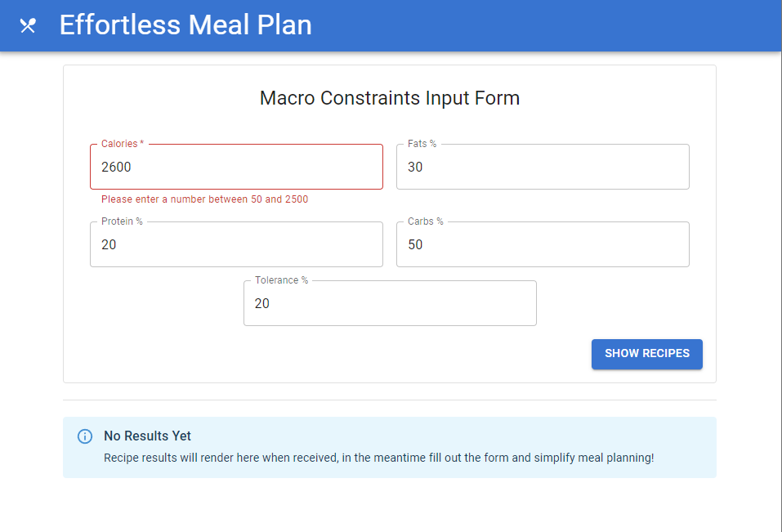The height and width of the screenshot is (532, 782).
Task: Focus the Carbs % input field
Action: [x=543, y=245]
